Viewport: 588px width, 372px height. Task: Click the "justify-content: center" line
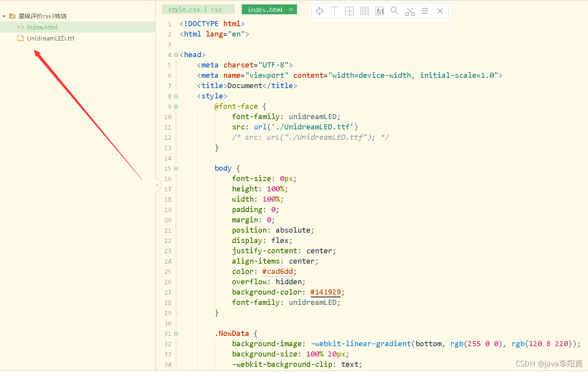pyautogui.click(x=284, y=251)
